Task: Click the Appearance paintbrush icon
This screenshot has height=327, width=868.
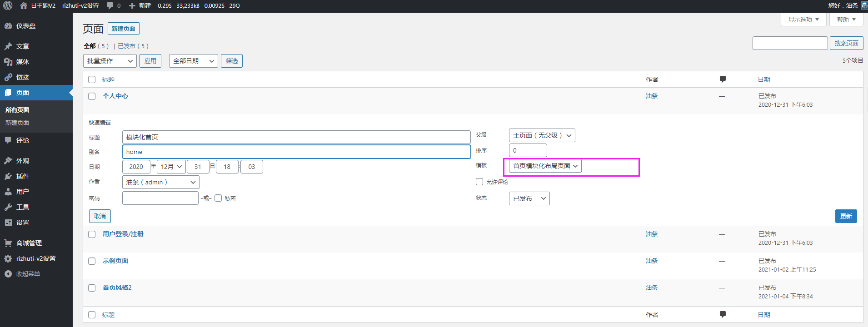Action: point(8,161)
